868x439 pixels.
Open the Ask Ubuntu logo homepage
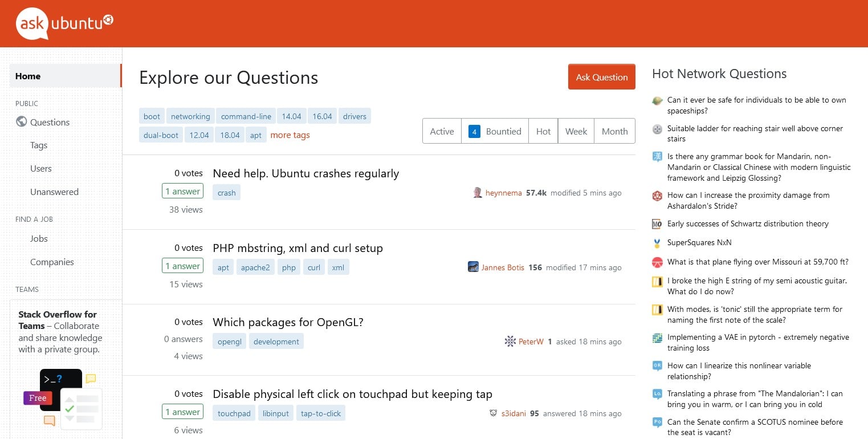[x=64, y=23]
